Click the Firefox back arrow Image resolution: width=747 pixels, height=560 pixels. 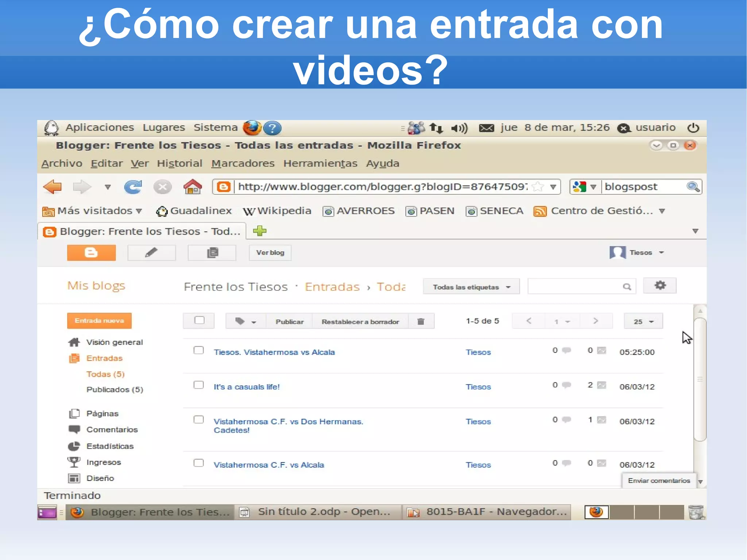(53, 187)
